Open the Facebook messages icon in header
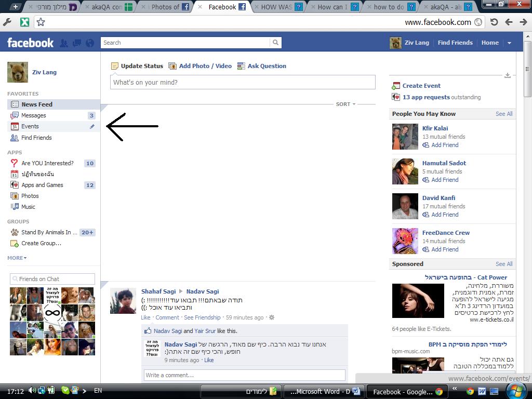Viewport: 532px width, 399px height. tap(77, 43)
